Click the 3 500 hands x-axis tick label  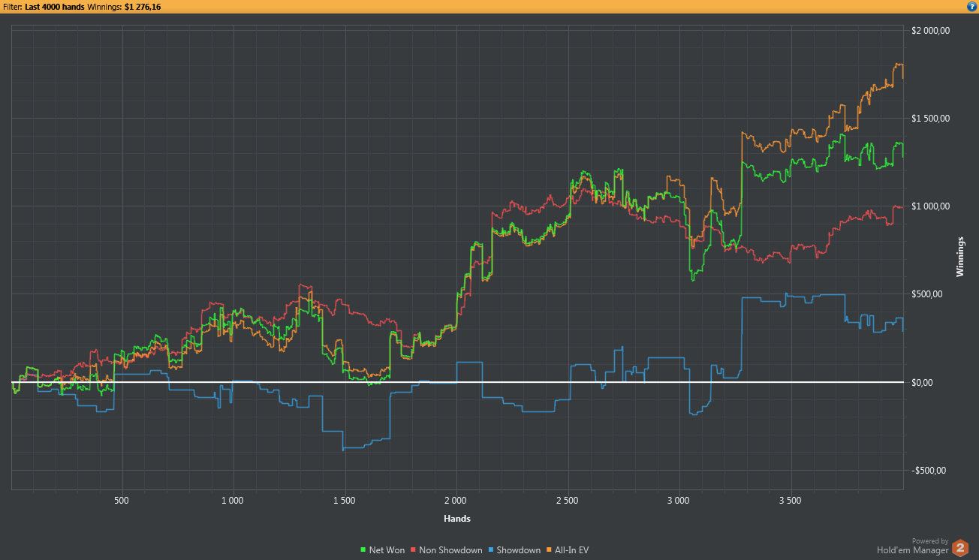pyautogui.click(x=790, y=500)
